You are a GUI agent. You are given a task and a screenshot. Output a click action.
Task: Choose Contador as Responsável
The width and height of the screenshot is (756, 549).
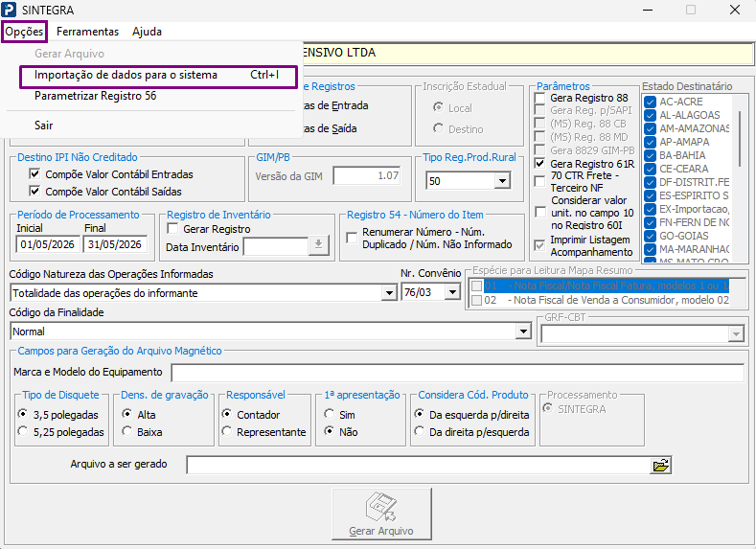point(226,414)
